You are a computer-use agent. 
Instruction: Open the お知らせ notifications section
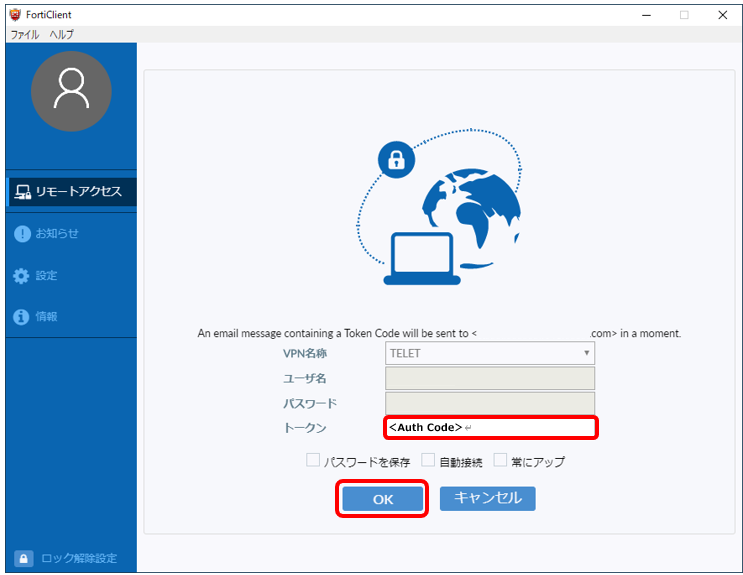point(46,233)
